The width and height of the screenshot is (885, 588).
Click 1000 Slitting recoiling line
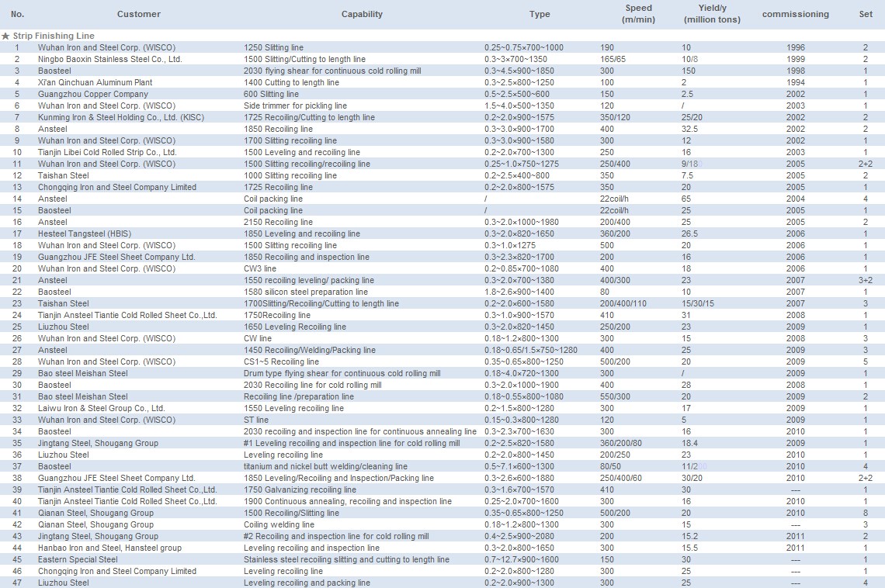point(290,175)
